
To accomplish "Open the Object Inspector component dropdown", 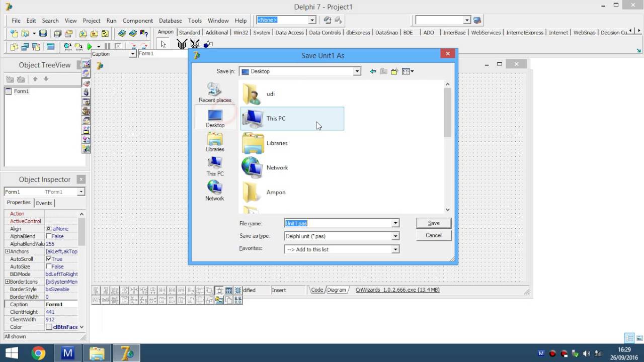I will coord(80,192).
